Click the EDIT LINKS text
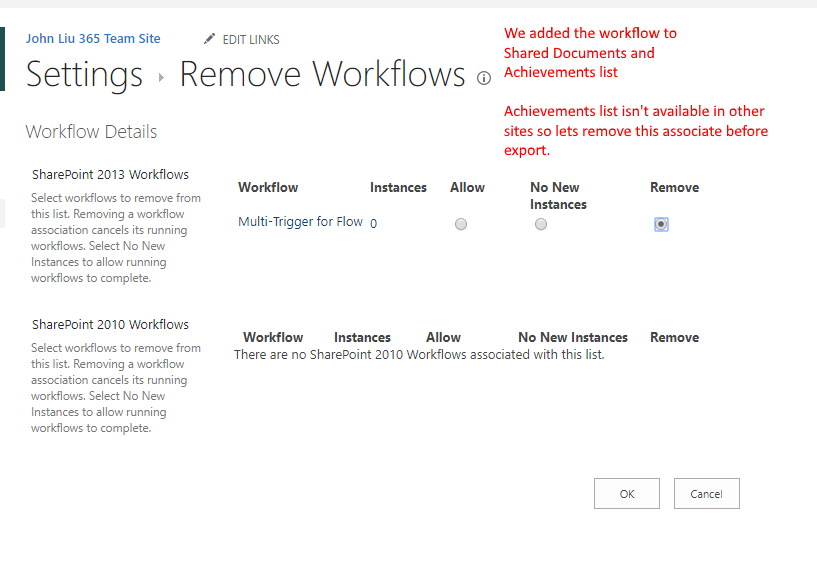Image resolution: width=817 pixels, height=570 pixels. [x=251, y=40]
